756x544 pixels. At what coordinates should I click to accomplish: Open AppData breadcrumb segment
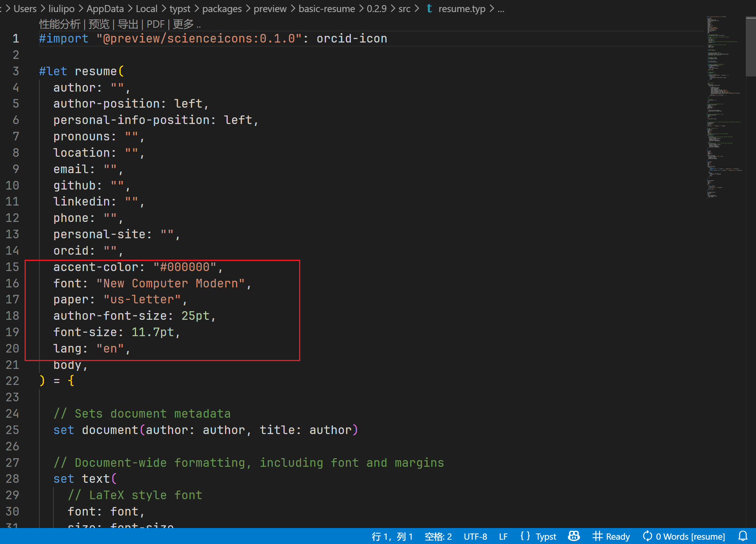105,9
